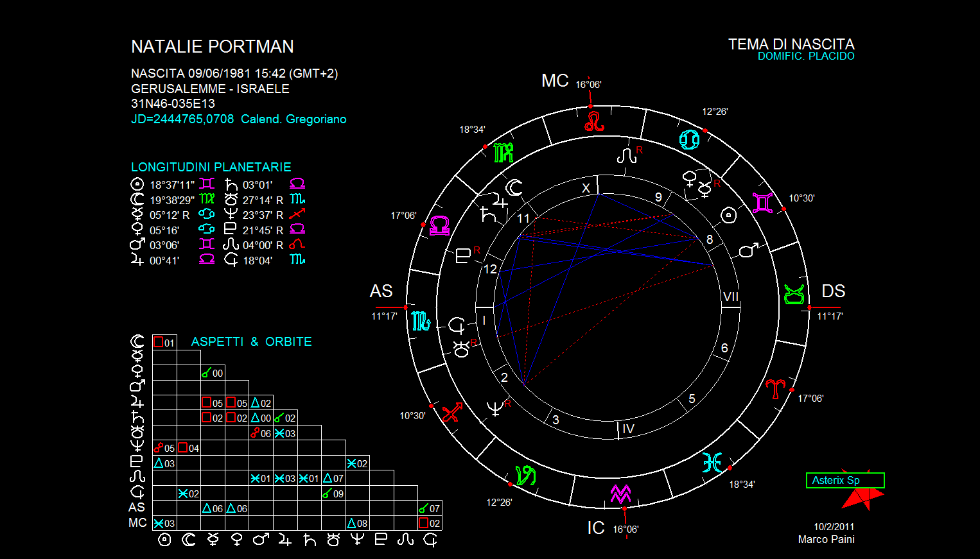
Task: Click the red Sagittarius glyph in the zodiac ring
Action: (x=451, y=412)
